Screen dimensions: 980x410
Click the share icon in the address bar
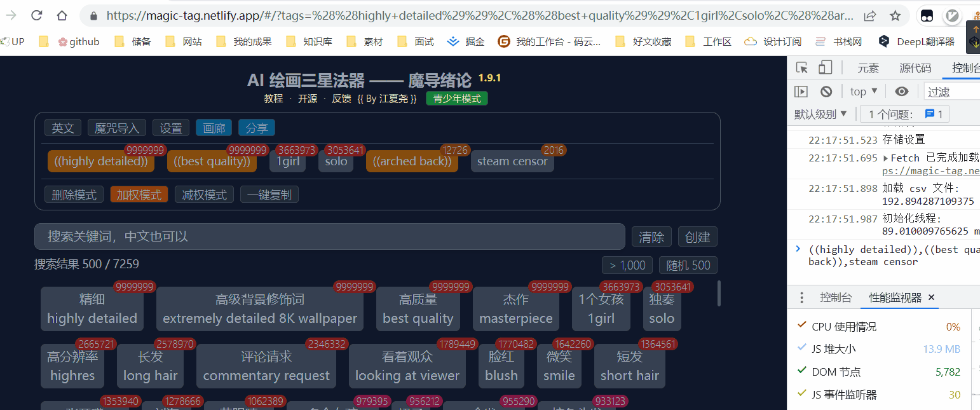coord(870,15)
